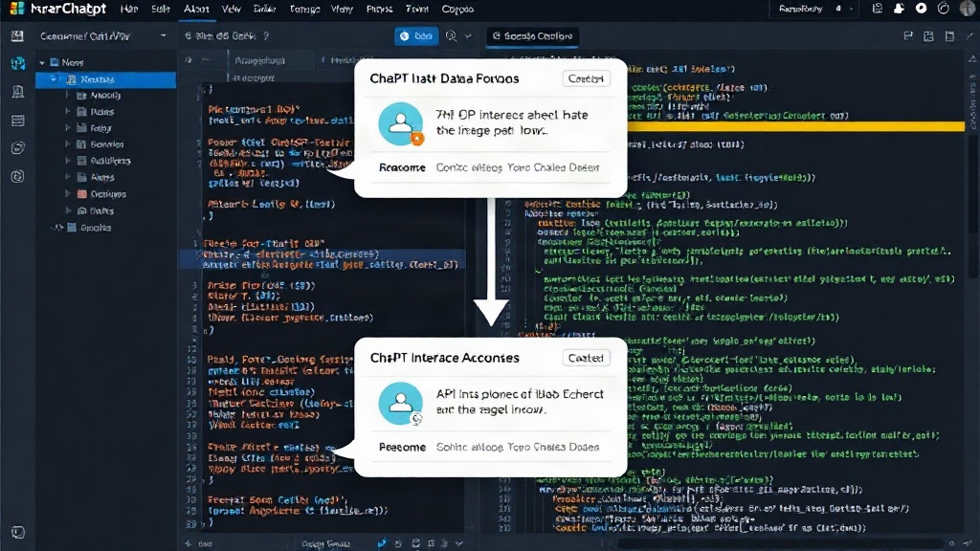Click the blue icon in bottom status bar
Screen dimensions: 980x551
click(x=382, y=543)
